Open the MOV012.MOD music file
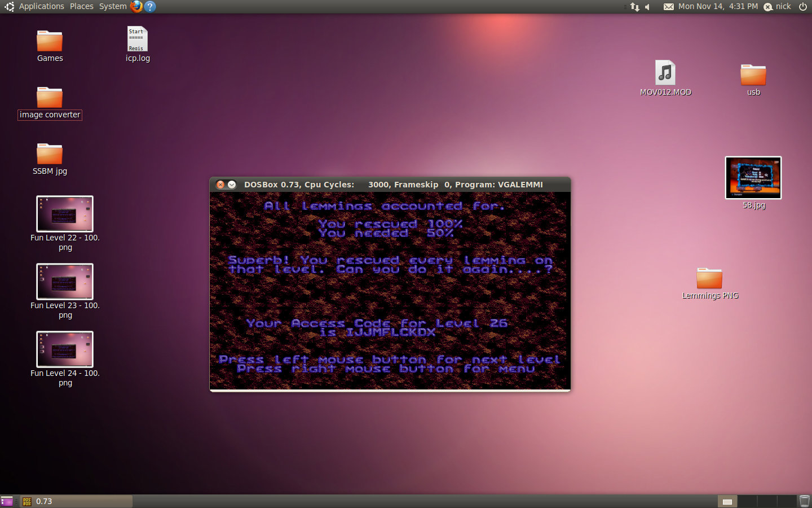Viewport: 812px width, 508px height. pos(665,73)
